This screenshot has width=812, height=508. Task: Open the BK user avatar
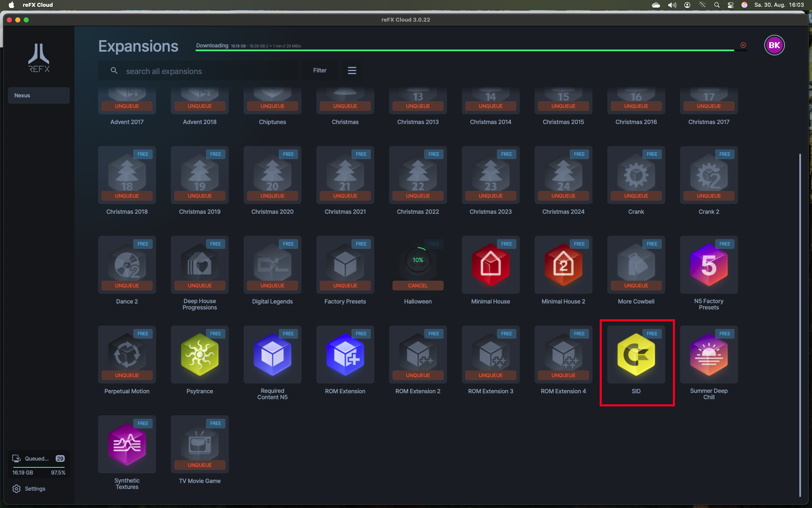774,45
